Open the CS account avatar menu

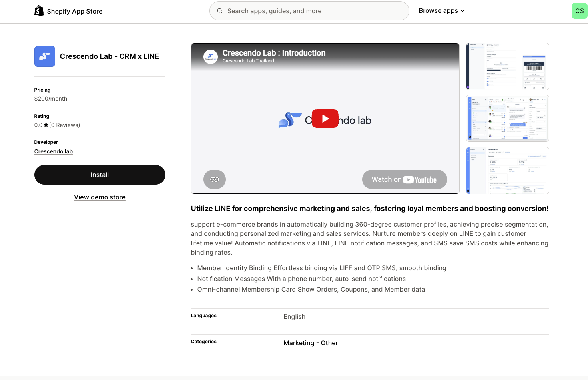579,11
